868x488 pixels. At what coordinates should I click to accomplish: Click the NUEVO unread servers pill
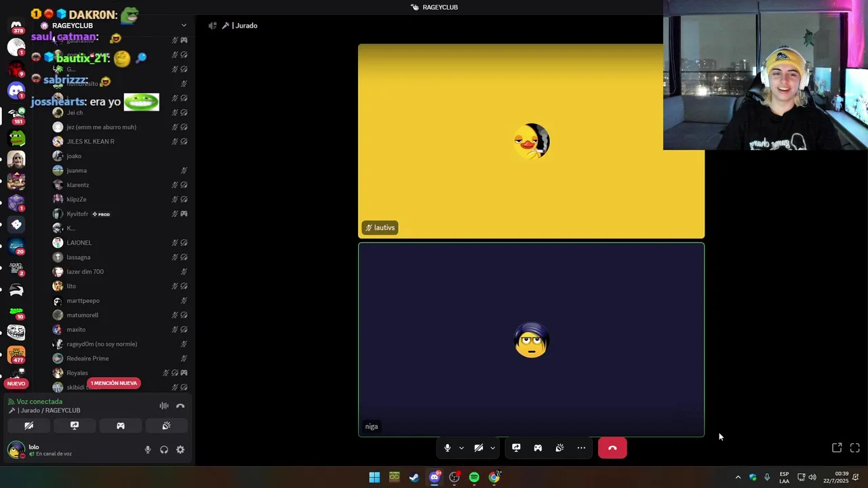pos(16,384)
